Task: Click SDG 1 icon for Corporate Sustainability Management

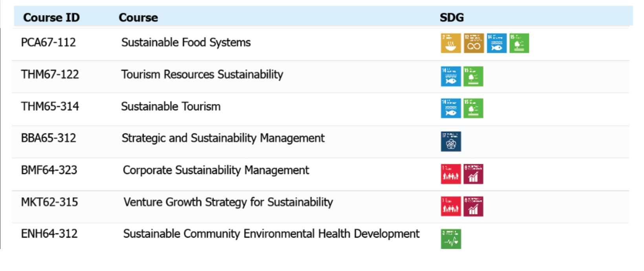Action: 450,174
